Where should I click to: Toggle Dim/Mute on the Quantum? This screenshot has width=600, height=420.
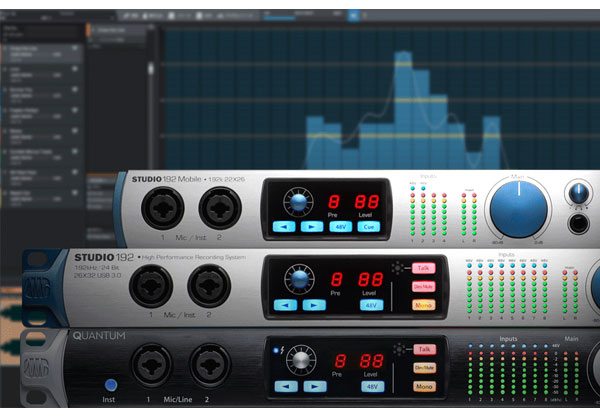click(x=424, y=368)
